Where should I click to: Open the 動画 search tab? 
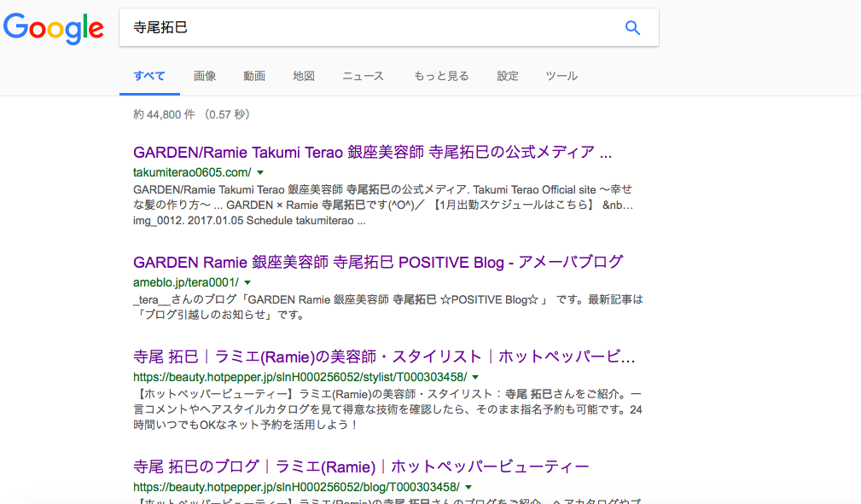click(x=254, y=76)
